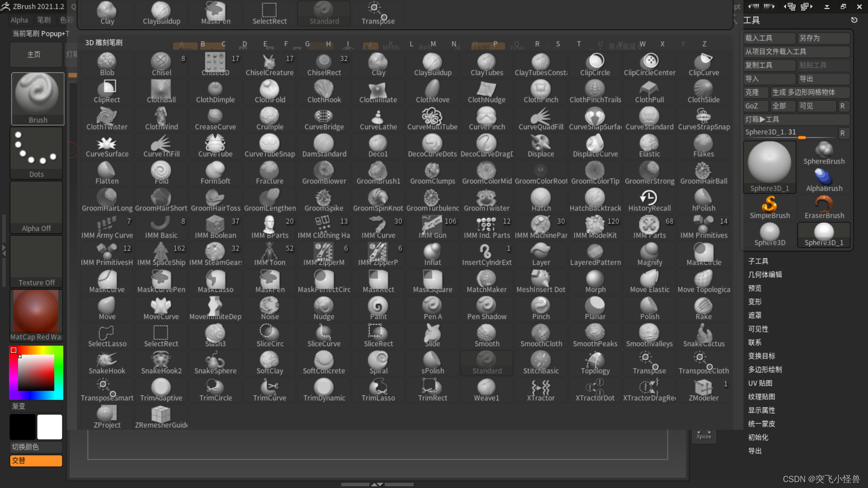Click the white secondary color swatch
The height and width of the screenshot is (488, 868).
click(x=50, y=427)
